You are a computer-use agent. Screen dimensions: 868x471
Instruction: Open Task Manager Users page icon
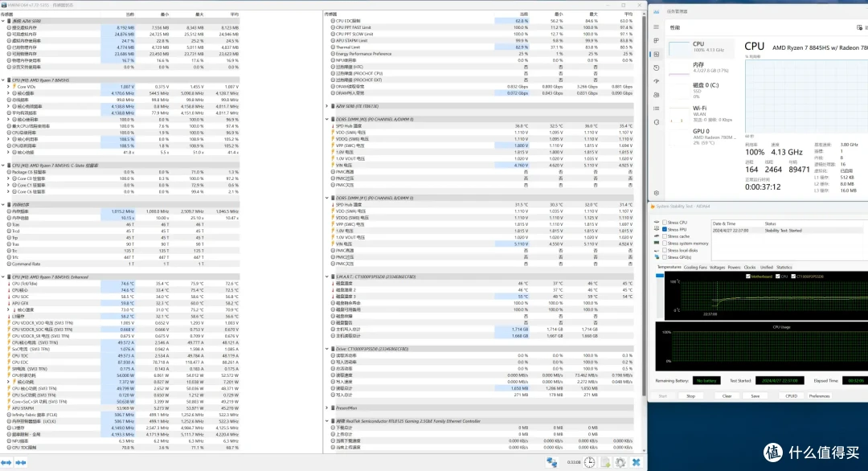pos(656,95)
